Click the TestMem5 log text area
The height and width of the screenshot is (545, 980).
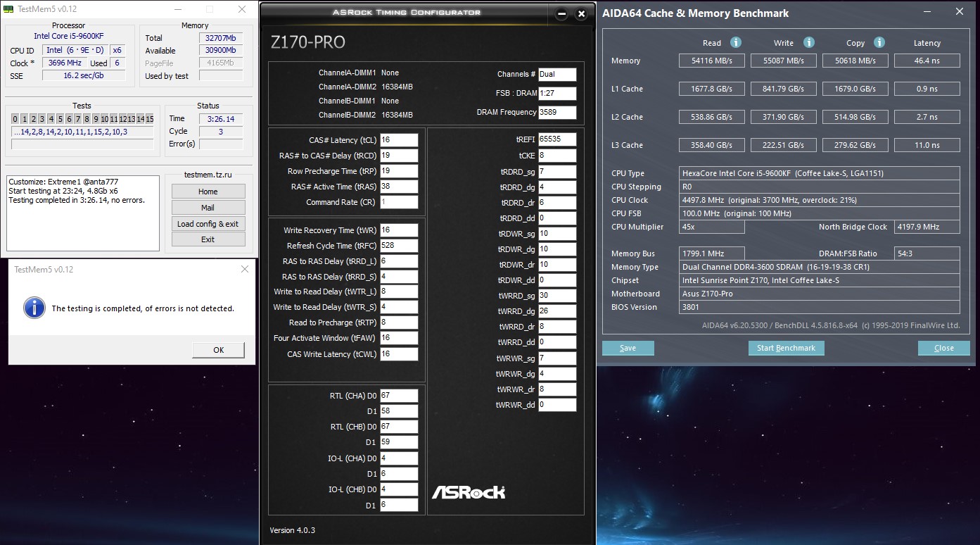(x=84, y=213)
